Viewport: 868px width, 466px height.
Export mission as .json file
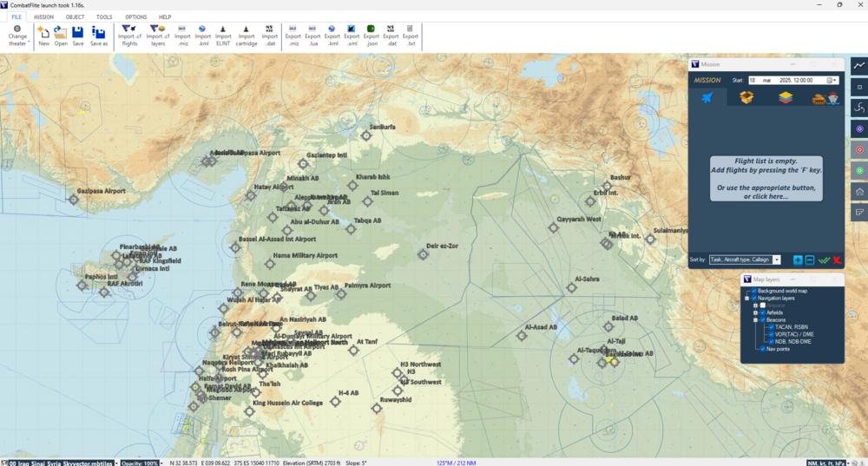tap(371, 35)
